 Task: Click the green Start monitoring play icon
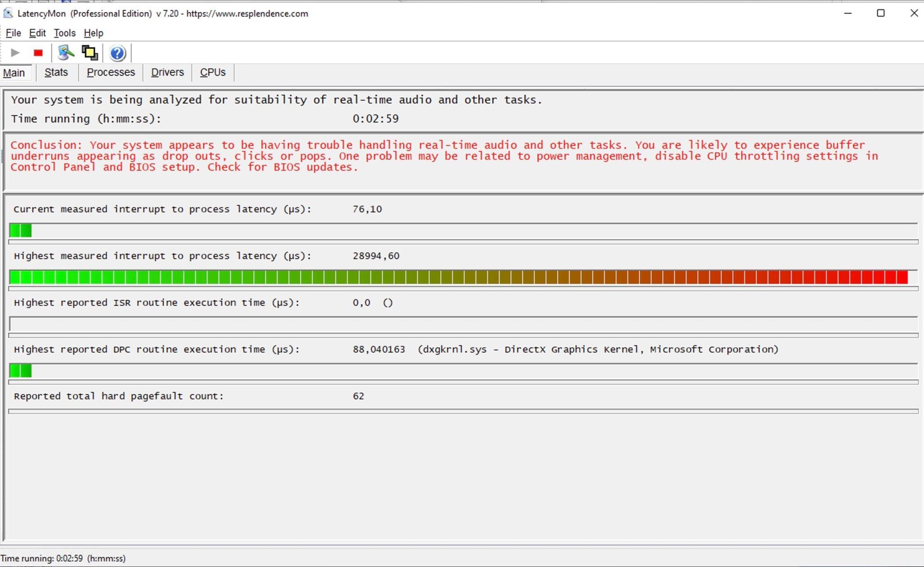pos(15,53)
